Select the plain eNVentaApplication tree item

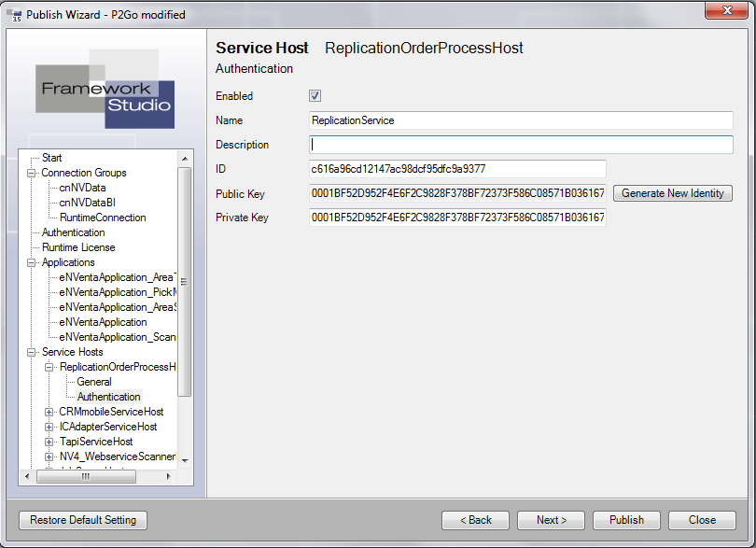(x=104, y=322)
